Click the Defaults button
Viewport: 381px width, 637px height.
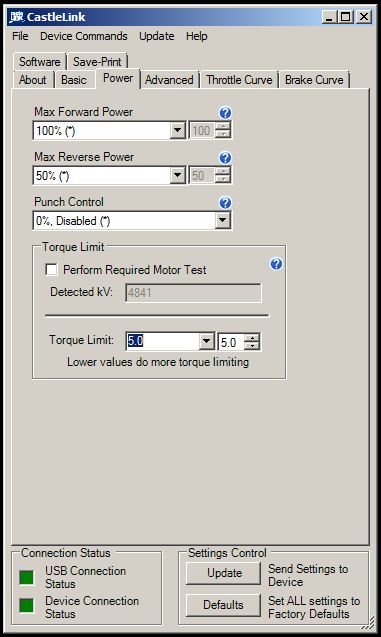tap(223, 605)
